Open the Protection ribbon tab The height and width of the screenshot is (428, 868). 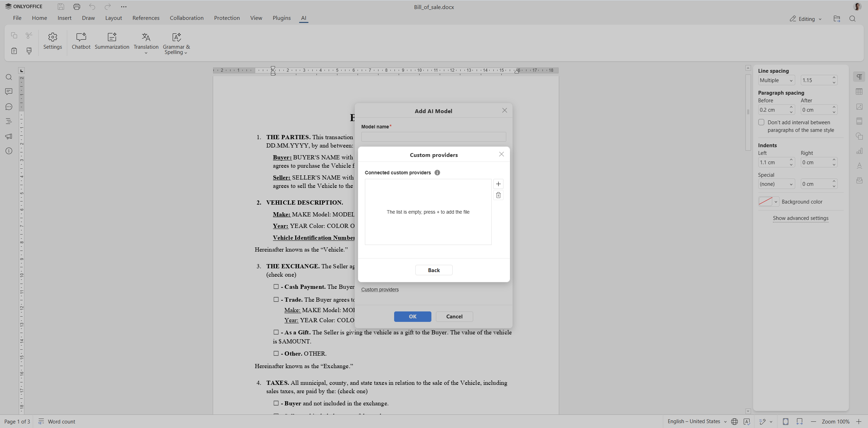(227, 18)
